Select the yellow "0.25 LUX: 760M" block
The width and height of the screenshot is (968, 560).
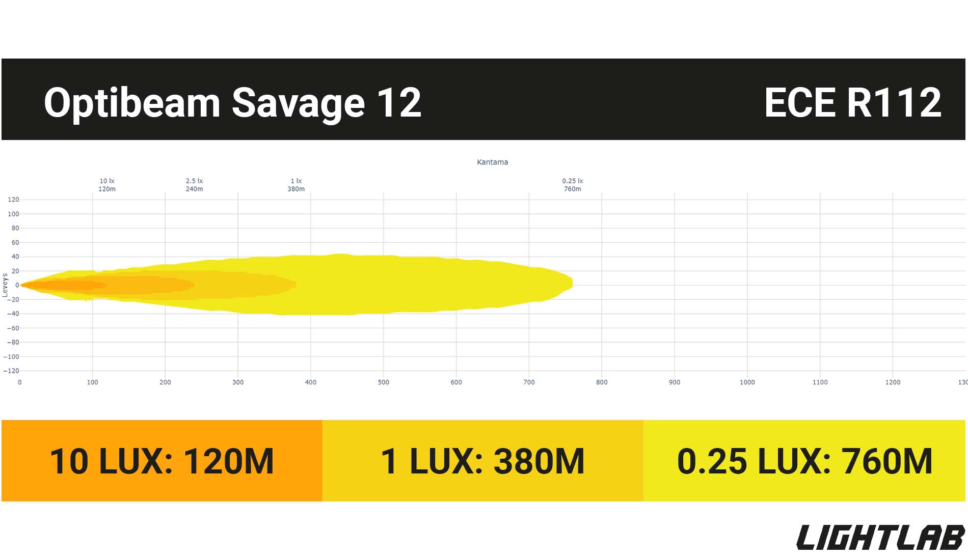pyautogui.click(x=804, y=461)
